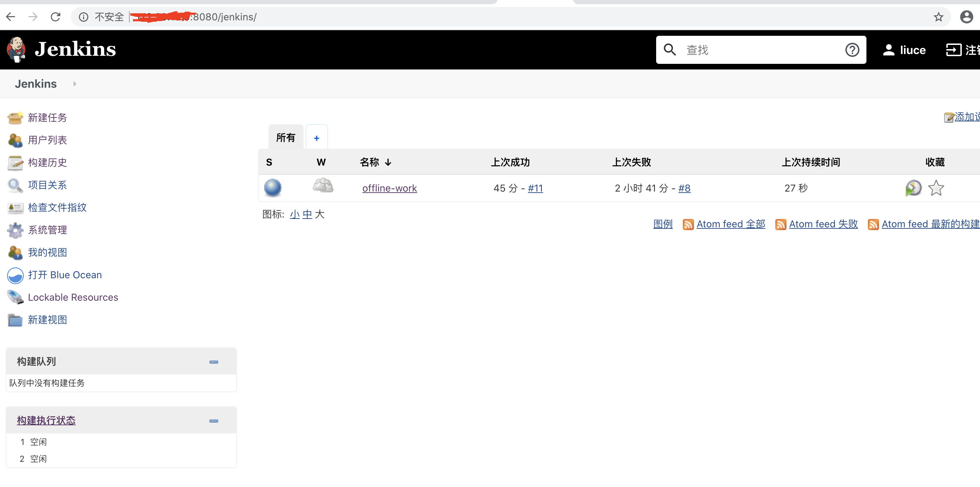980x487 pixels.
Task: 点击右上角「注销」图标退出登录
Action: pyautogui.click(x=954, y=49)
